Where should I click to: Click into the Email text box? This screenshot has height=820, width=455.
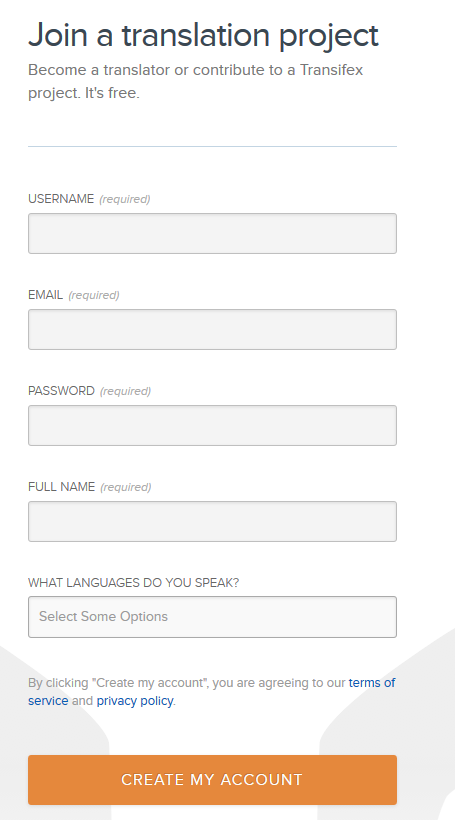tap(212, 329)
